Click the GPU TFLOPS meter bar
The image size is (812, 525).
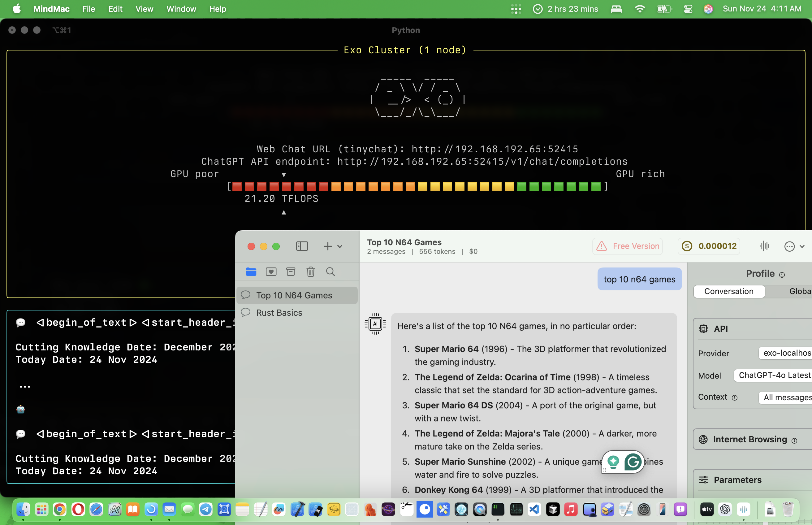417,186
